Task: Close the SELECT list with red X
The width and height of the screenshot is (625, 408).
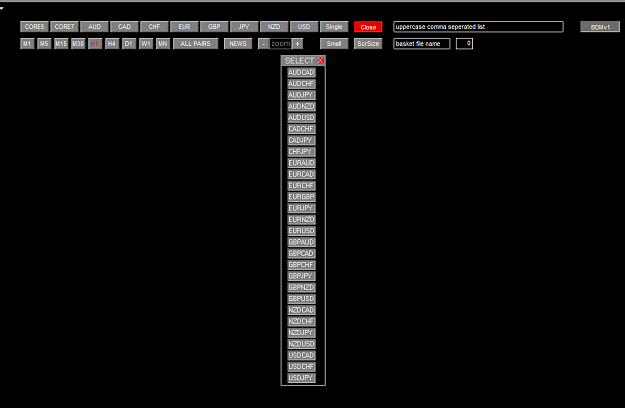Action: (x=320, y=61)
